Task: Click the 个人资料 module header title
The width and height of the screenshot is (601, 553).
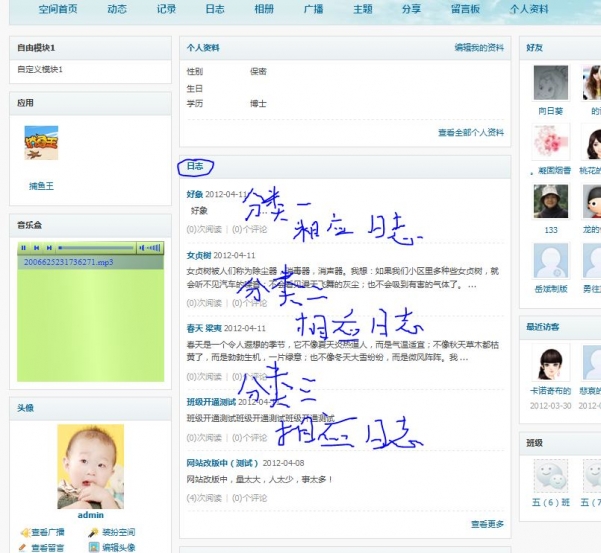Action: [x=203, y=48]
